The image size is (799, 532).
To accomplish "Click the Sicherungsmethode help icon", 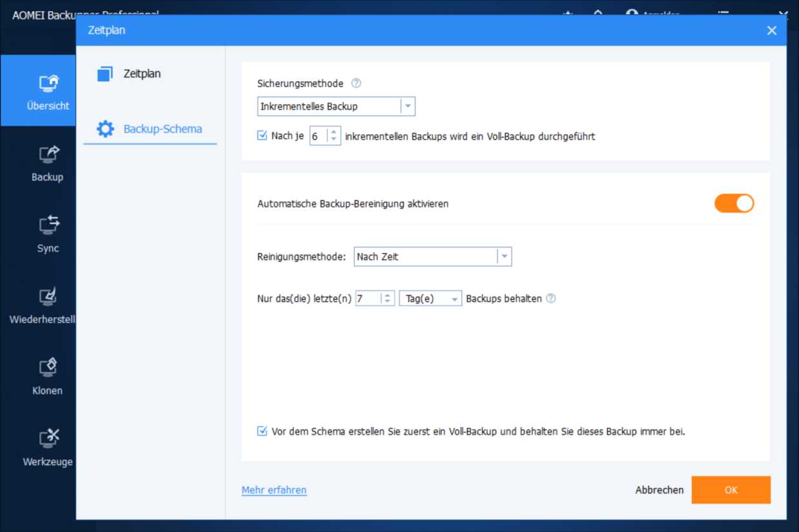I will (x=357, y=83).
